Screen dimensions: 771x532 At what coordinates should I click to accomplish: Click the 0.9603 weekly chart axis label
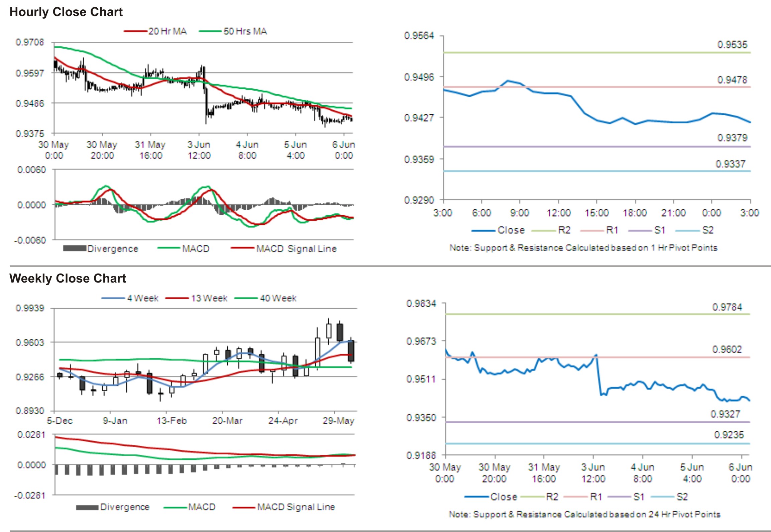pyautogui.click(x=30, y=342)
